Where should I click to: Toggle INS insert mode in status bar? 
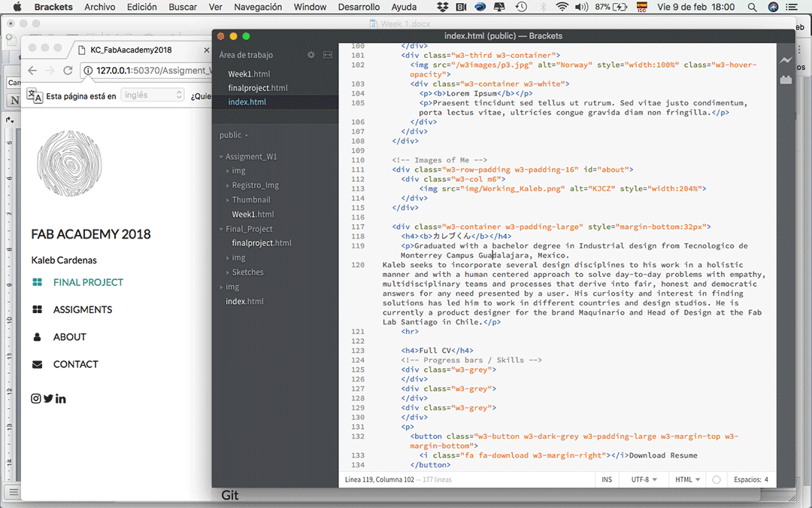pyautogui.click(x=607, y=479)
